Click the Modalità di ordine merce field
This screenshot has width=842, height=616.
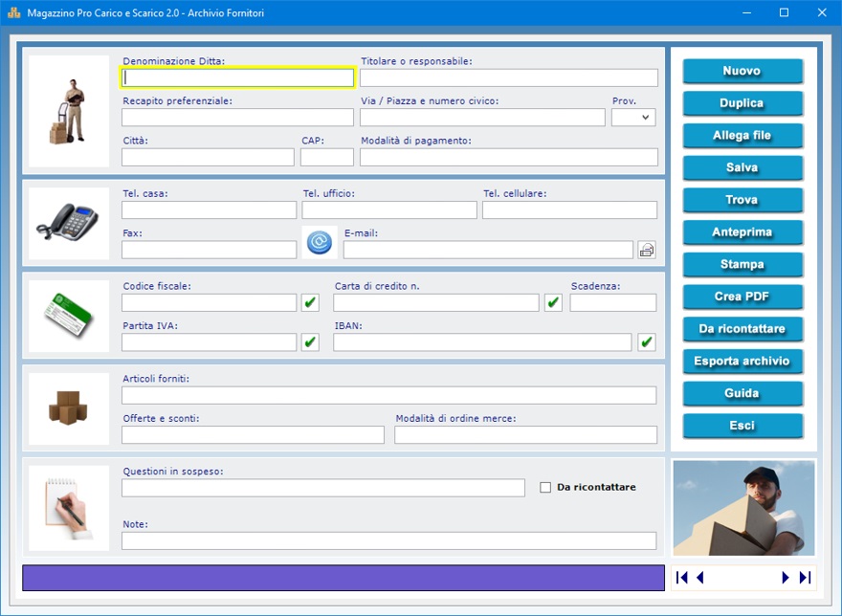pyautogui.click(x=525, y=434)
